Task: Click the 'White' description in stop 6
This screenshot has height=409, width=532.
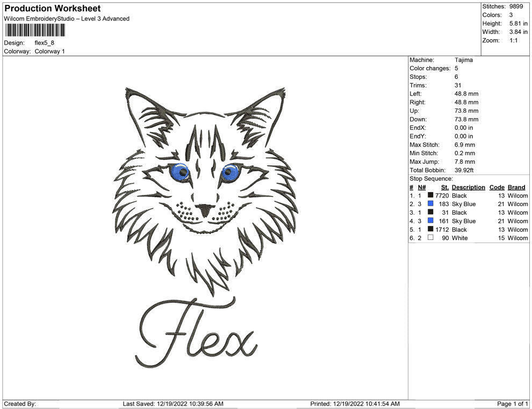Action: coord(459,238)
